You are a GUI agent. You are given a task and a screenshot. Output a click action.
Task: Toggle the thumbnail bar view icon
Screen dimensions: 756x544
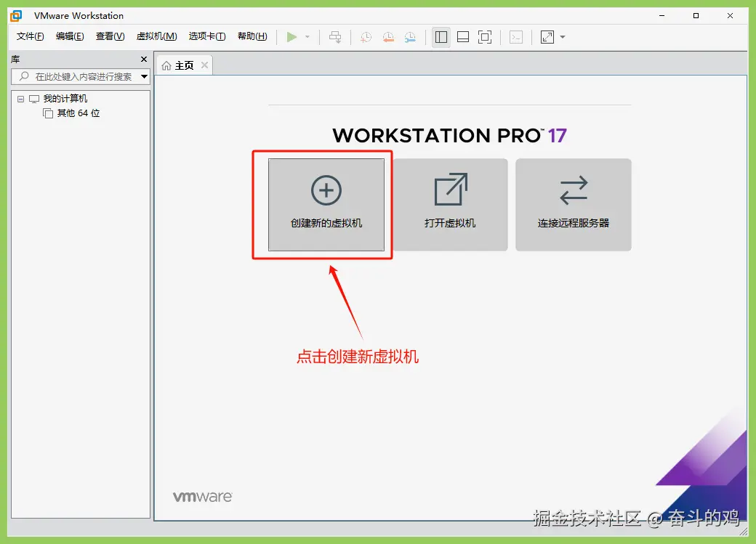pyautogui.click(x=463, y=37)
